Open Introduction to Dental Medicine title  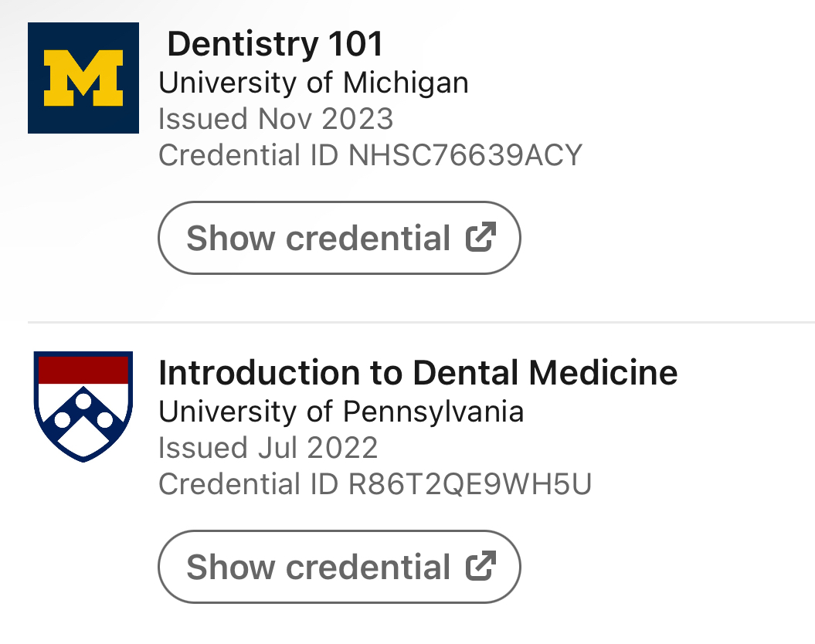[x=418, y=373]
